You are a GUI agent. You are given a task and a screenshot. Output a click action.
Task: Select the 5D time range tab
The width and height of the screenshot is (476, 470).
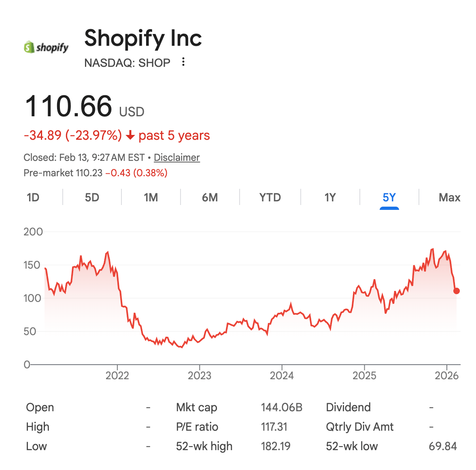point(92,197)
